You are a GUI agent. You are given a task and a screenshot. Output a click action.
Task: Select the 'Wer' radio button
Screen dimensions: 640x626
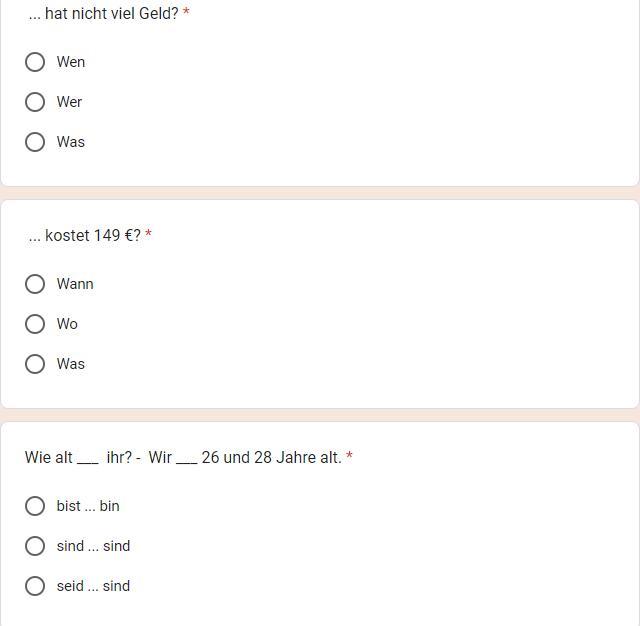pyautogui.click(x=35, y=102)
